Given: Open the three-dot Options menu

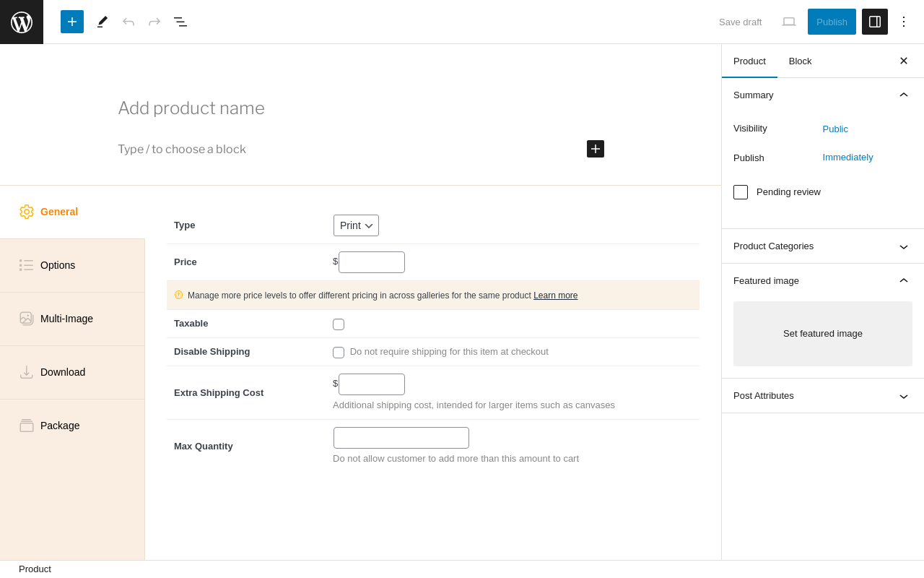Looking at the screenshot, I should [x=904, y=22].
